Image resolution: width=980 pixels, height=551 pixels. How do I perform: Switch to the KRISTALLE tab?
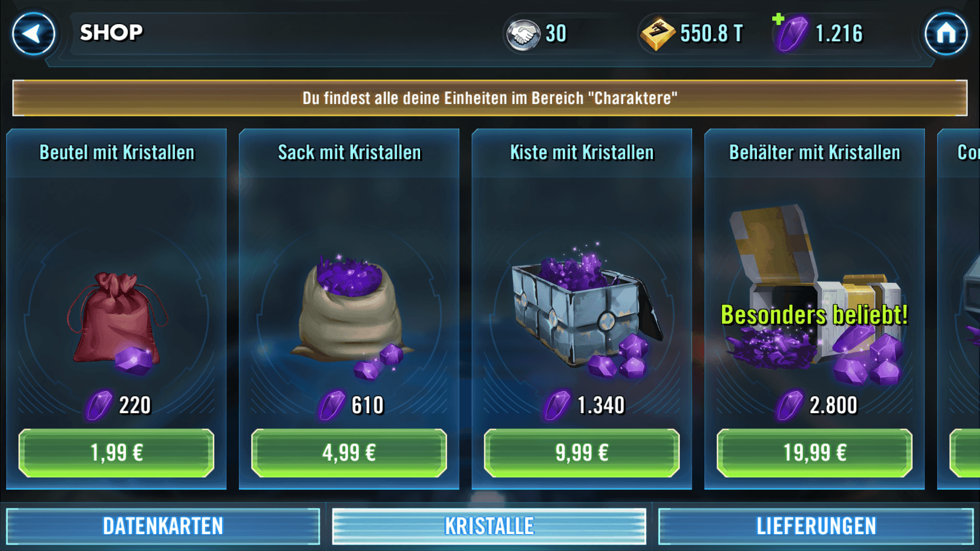(x=489, y=526)
